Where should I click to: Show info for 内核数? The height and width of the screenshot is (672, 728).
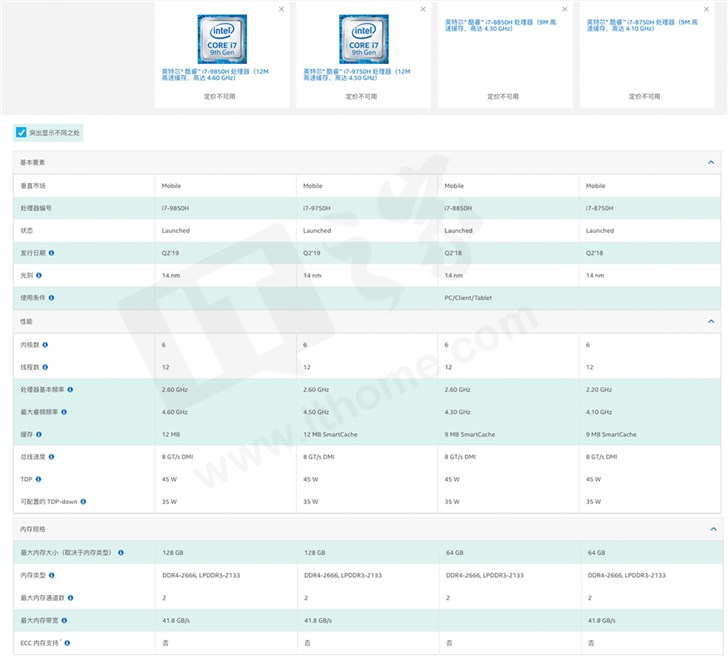[x=45, y=345]
